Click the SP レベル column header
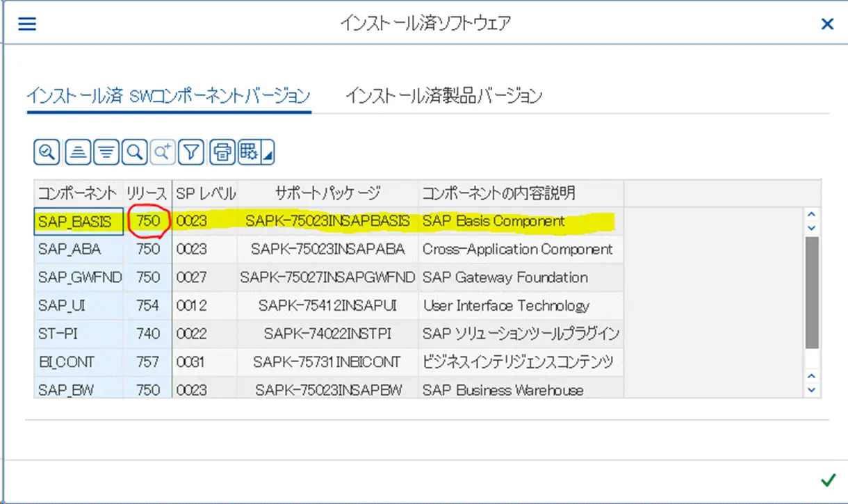 click(205, 193)
